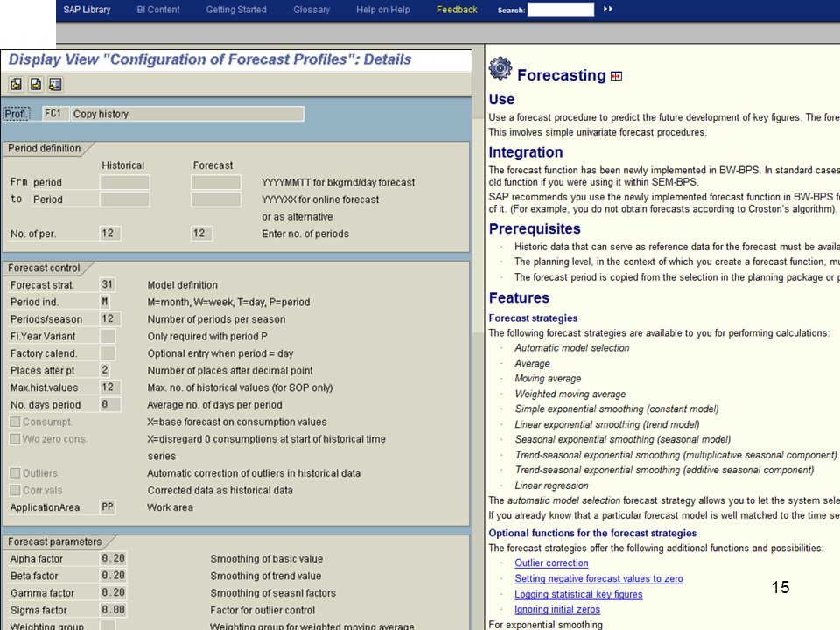
Task: Click the Weighted moving average list item
Action: point(570,395)
